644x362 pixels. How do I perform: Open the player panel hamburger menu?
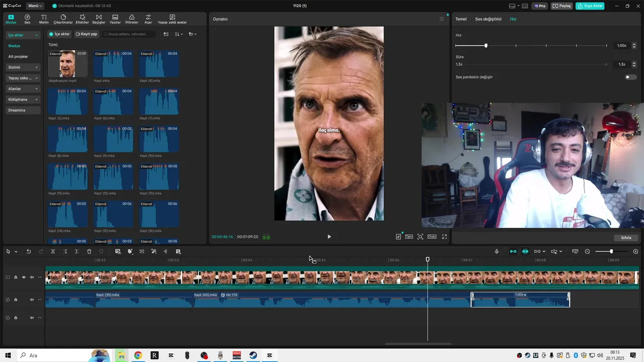(x=442, y=19)
